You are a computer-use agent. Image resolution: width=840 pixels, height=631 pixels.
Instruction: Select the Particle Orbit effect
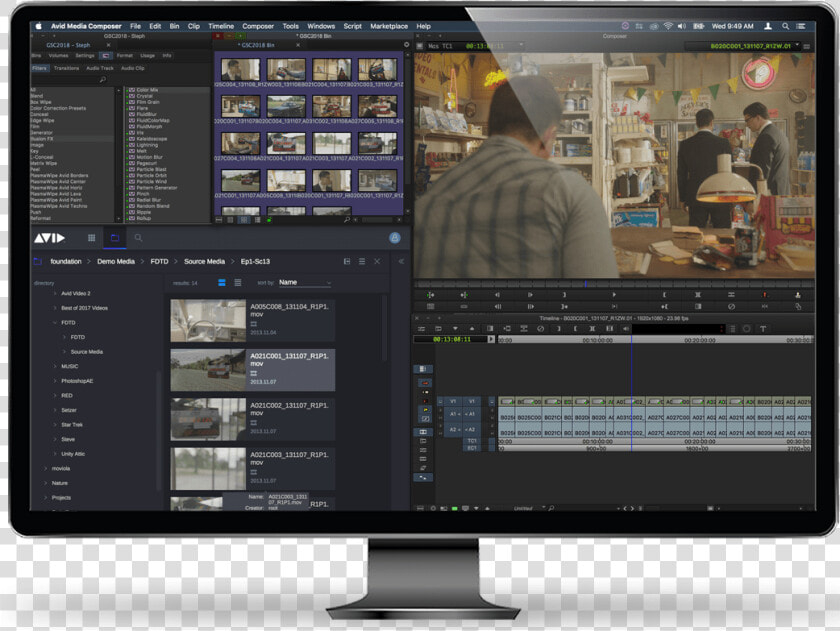(152, 175)
